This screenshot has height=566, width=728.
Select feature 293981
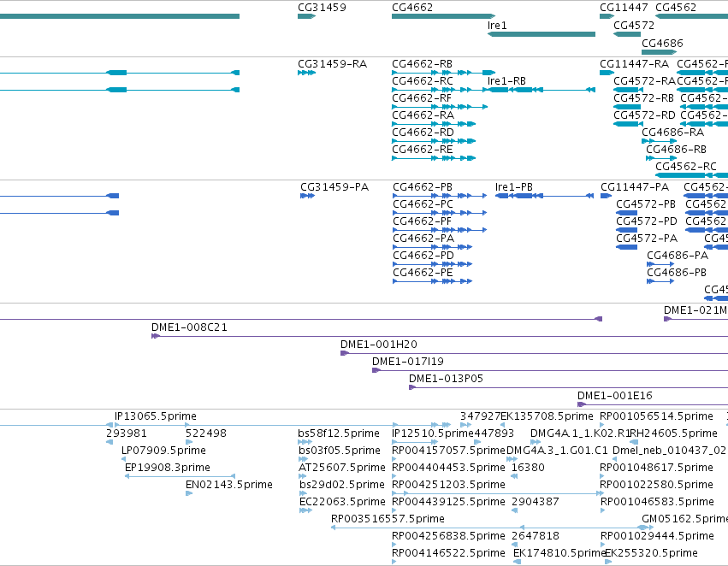point(127,433)
